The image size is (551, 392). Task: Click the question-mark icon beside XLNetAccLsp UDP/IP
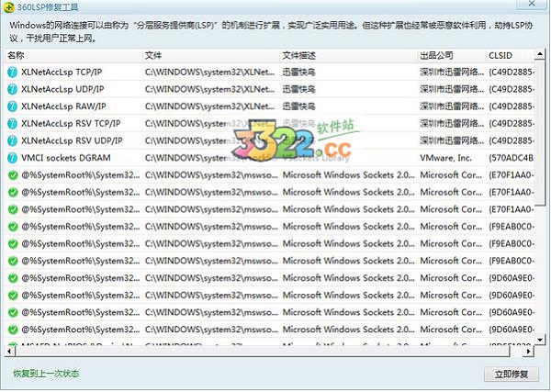[12, 90]
